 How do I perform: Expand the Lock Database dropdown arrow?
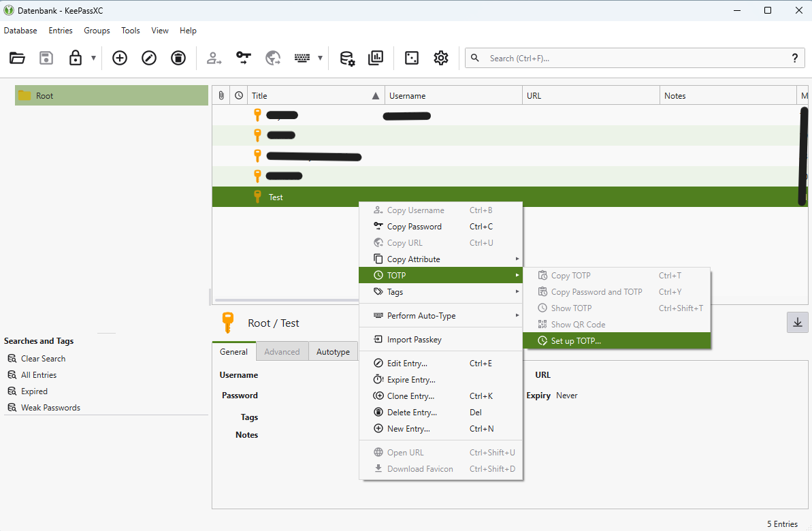point(93,58)
